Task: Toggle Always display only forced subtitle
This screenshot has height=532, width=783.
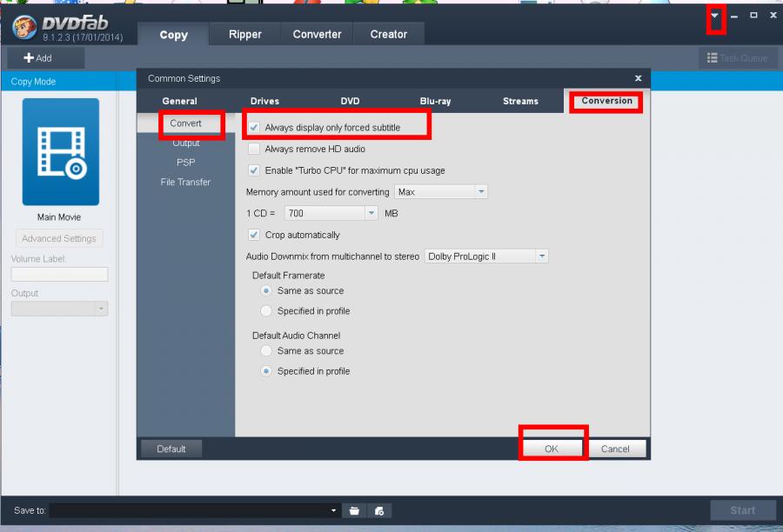Action: click(x=254, y=127)
